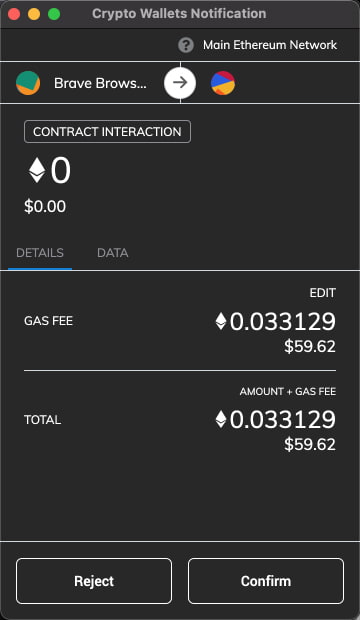Image resolution: width=360 pixels, height=620 pixels.
Task: Click the CONTRACT INTERACTION label badge
Action: pos(107,132)
